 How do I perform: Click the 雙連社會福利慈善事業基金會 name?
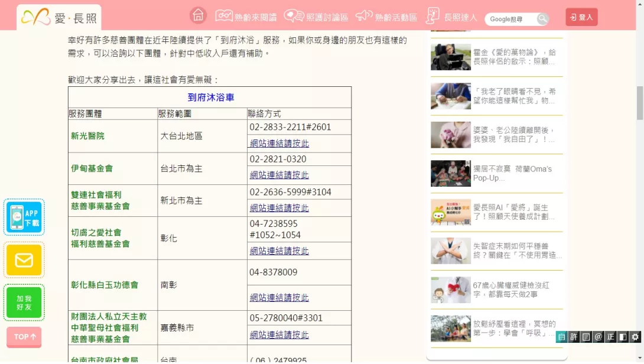(x=100, y=200)
